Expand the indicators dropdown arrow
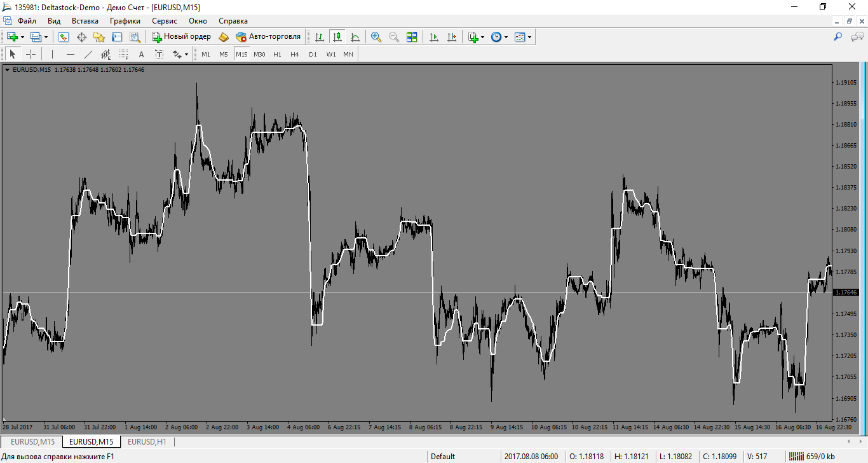The width and height of the screenshot is (868, 463). (x=483, y=38)
